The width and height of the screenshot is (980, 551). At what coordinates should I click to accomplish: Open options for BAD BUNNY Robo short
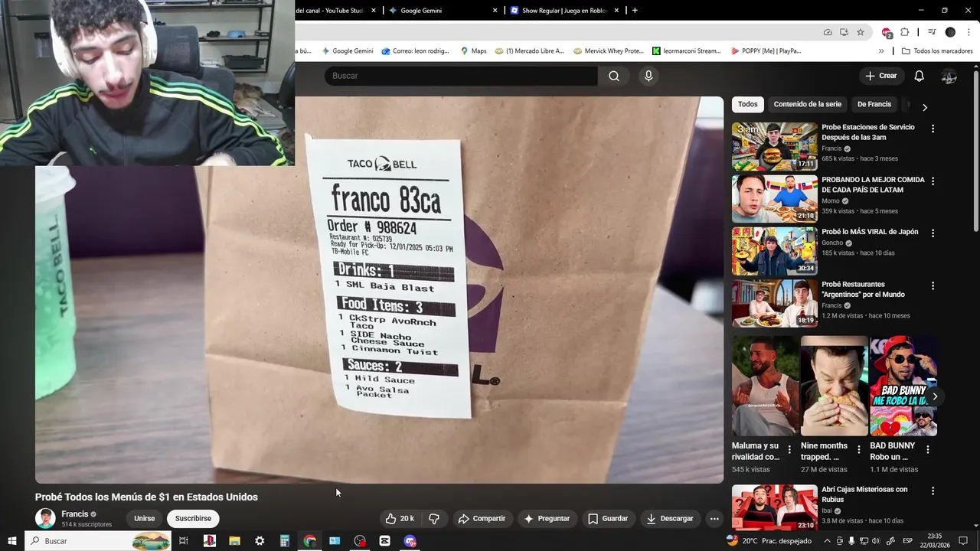927,450
